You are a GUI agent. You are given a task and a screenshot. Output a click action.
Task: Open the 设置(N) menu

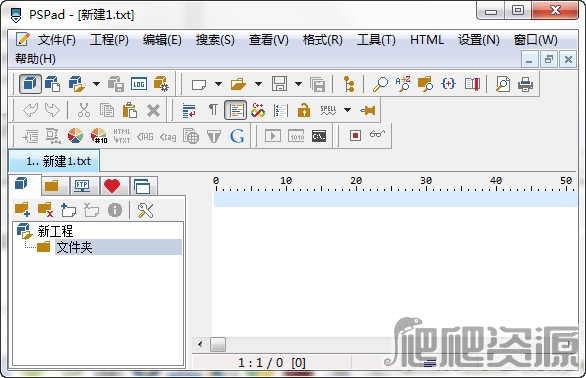pos(479,40)
